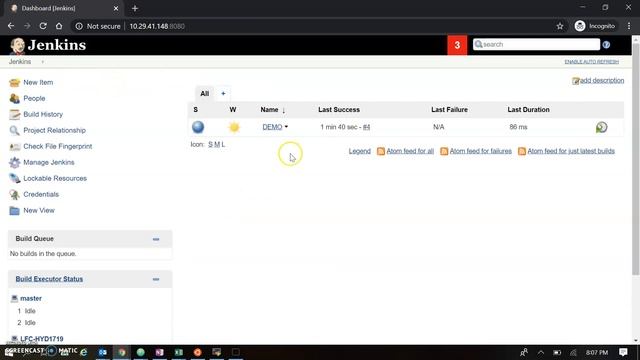Open the master node link
The image size is (640, 360).
coord(31,298)
